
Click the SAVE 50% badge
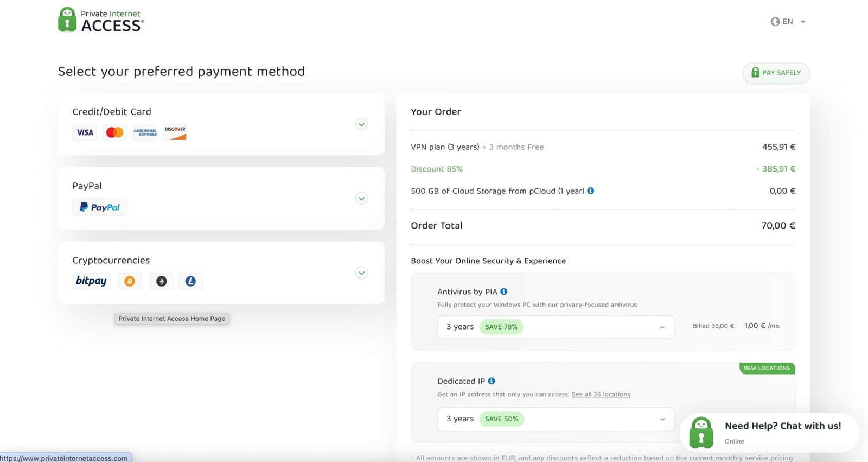pyautogui.click(x=502, y=419)
